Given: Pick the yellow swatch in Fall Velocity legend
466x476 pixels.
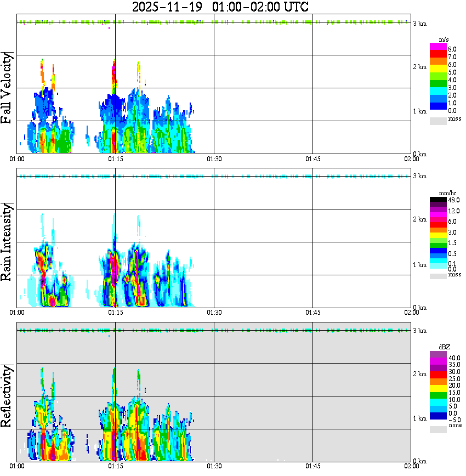Looking at the screenshot, I should pyautogui.click(x=438, y=69).
